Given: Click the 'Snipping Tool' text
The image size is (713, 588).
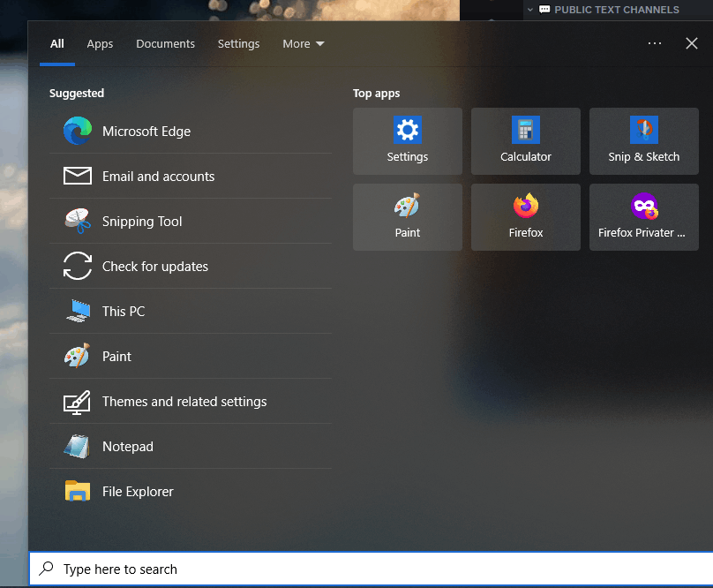Looking at the screenshot, I should click(142, 222).
